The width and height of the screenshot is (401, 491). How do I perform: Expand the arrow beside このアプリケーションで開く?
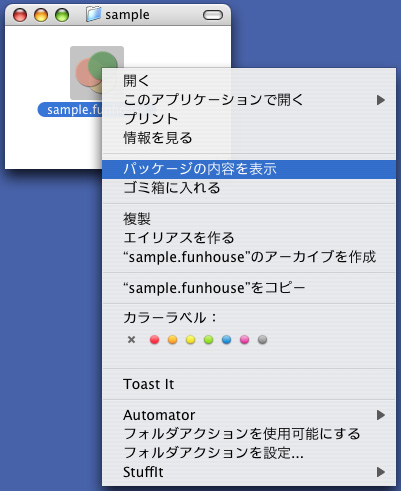[381, 100]
